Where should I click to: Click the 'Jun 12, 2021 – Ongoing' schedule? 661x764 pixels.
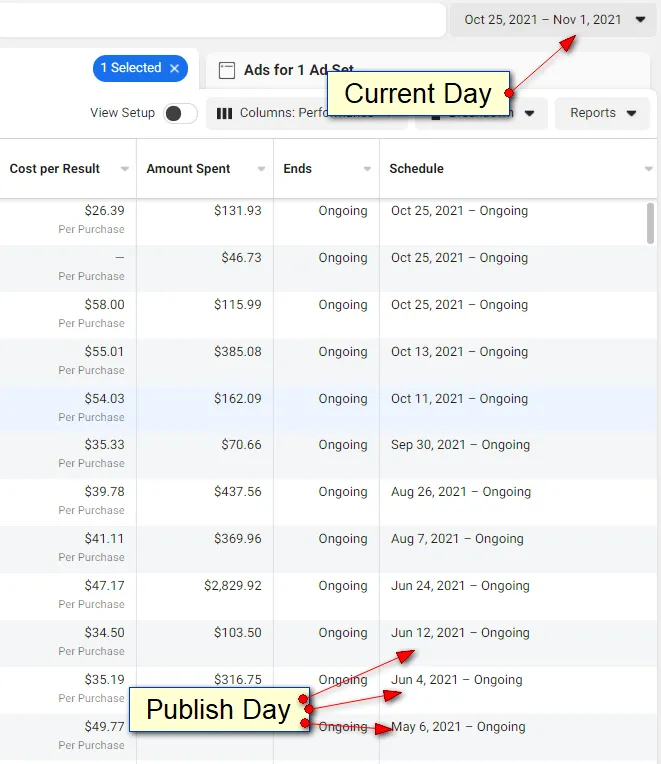(460, 633)
